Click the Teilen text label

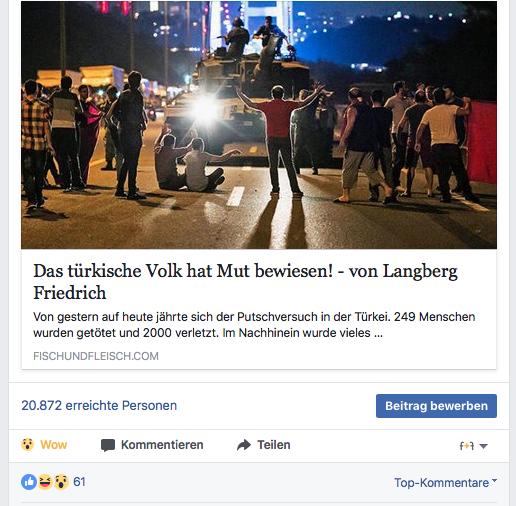274,445
